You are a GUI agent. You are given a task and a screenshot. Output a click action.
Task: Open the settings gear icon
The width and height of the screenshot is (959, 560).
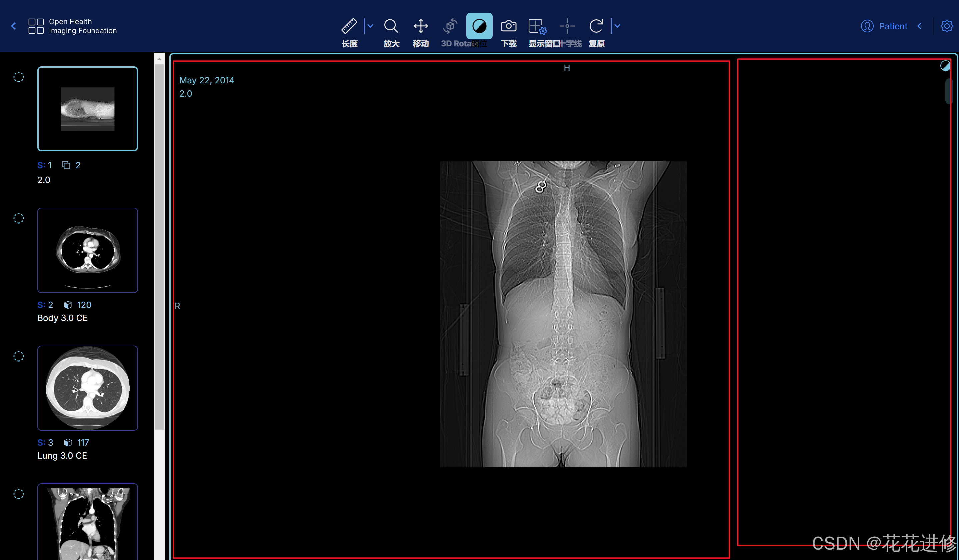click(947, 26)
